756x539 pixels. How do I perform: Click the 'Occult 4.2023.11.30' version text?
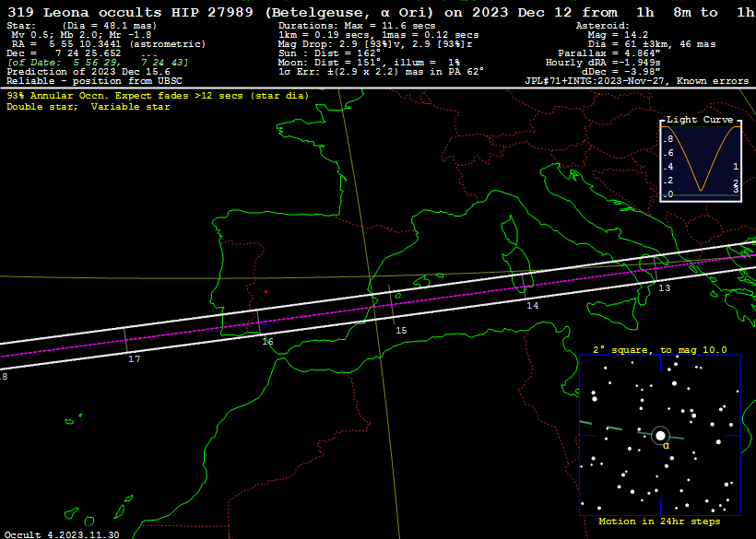pos(62,534)
